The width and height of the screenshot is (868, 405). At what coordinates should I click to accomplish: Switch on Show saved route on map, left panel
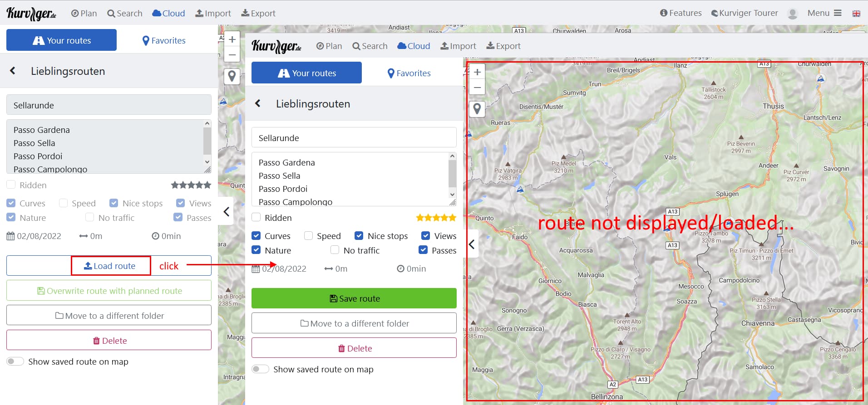[15, 361]
